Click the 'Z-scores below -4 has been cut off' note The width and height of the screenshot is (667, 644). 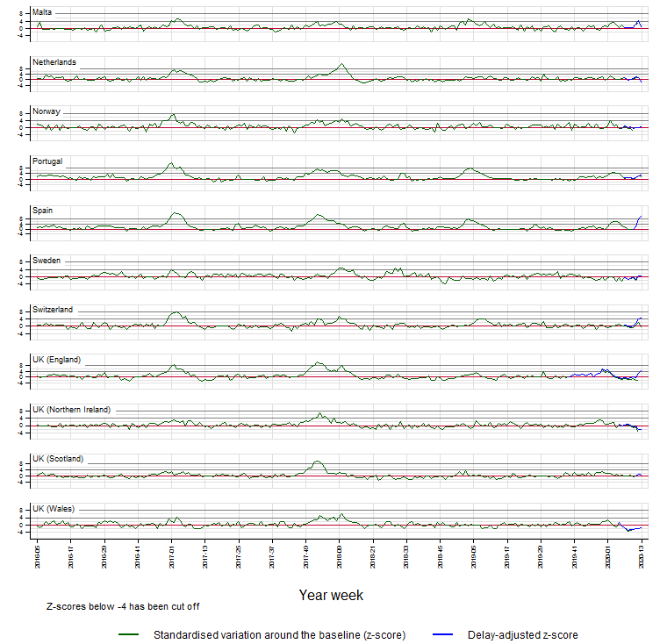(x=123, y=606)
